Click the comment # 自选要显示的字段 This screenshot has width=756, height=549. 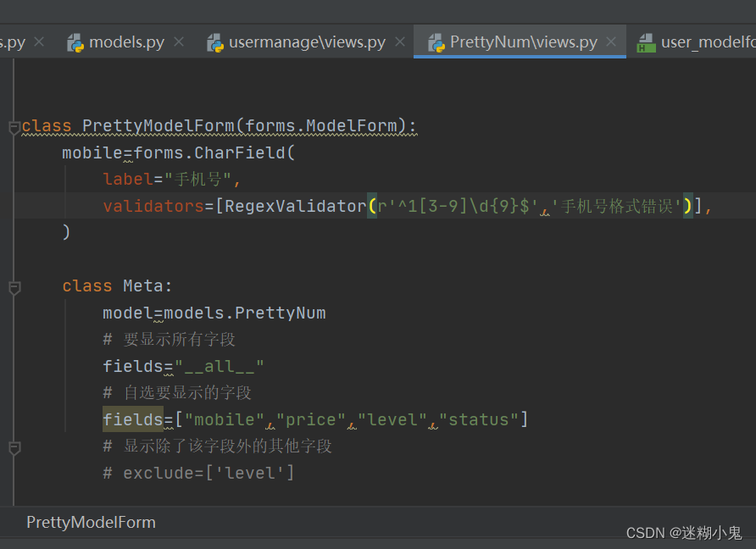177,393
